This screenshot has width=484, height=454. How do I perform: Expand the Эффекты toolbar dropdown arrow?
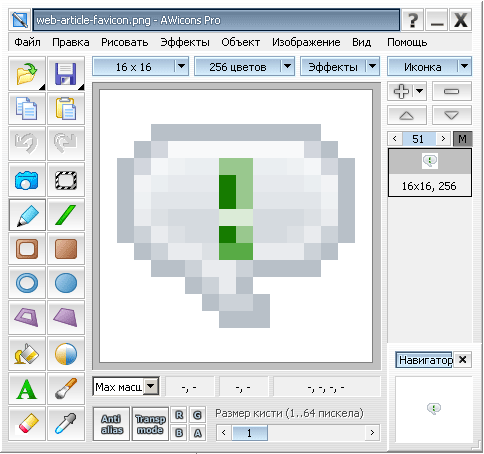[x=372, y=66]
